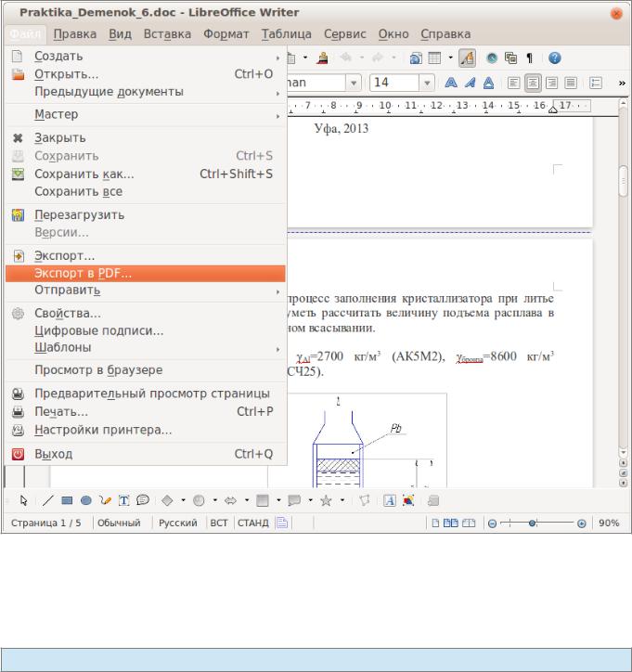The width and height of the screenshot is (632, 672).
Task: Switch to side-by-side page view
Action: click(x=450, y=523)
